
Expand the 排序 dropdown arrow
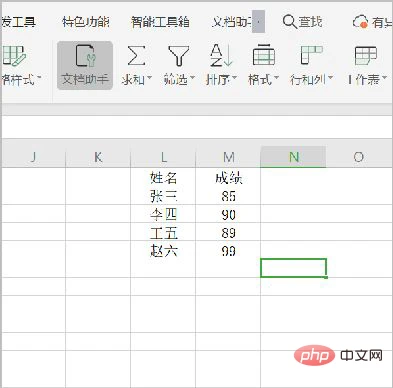coord(234,78)
